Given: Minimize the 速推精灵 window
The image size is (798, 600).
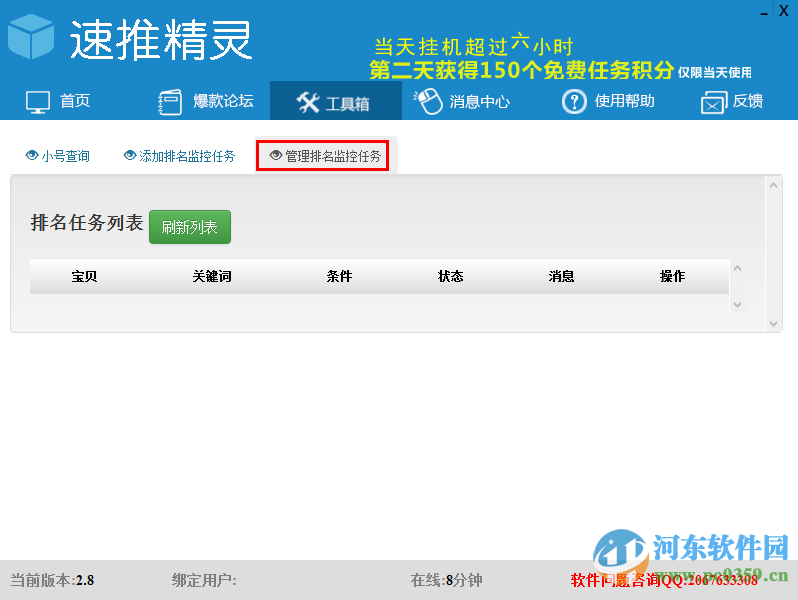Looking at the screenshot, I should pyautogui.click(x=764, y=12).
